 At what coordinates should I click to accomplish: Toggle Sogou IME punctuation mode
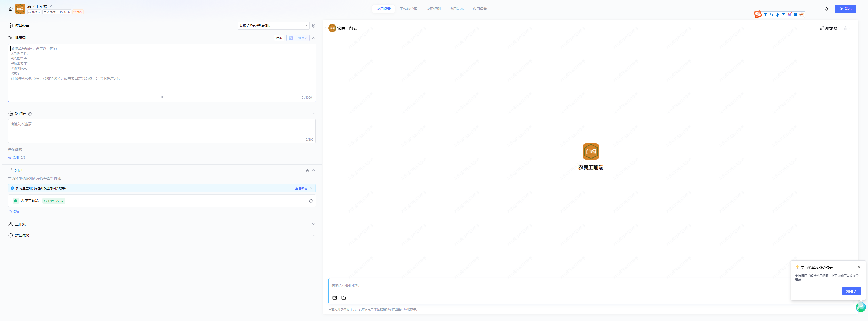click(771, 14)
